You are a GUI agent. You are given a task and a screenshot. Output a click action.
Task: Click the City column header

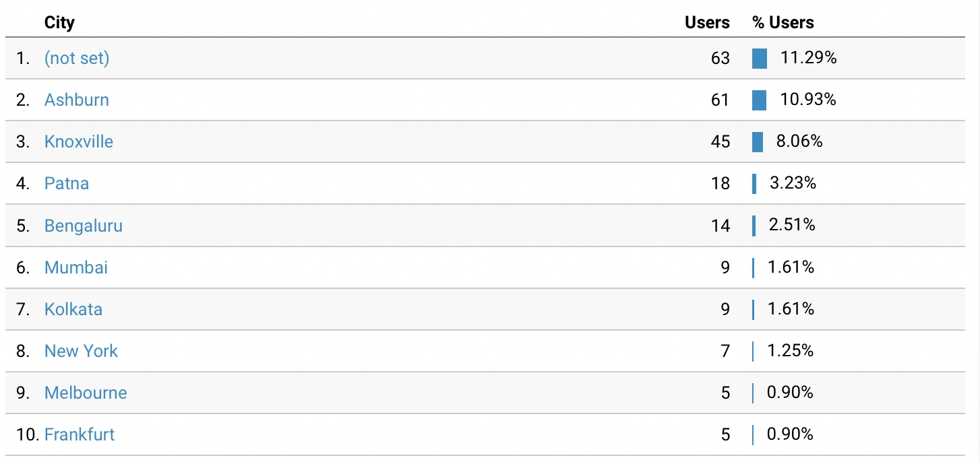pyautogui.click(x=59, y=23)
